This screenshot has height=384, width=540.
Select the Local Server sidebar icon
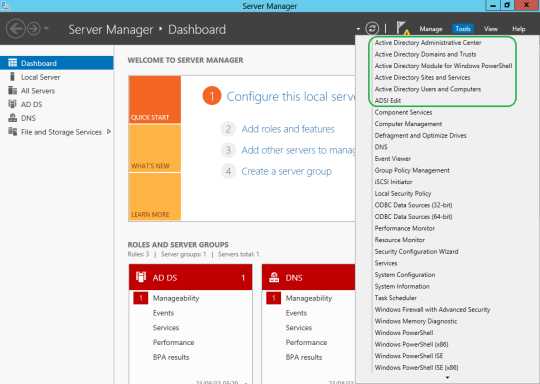pyautogui.click(x=12, y=77)
